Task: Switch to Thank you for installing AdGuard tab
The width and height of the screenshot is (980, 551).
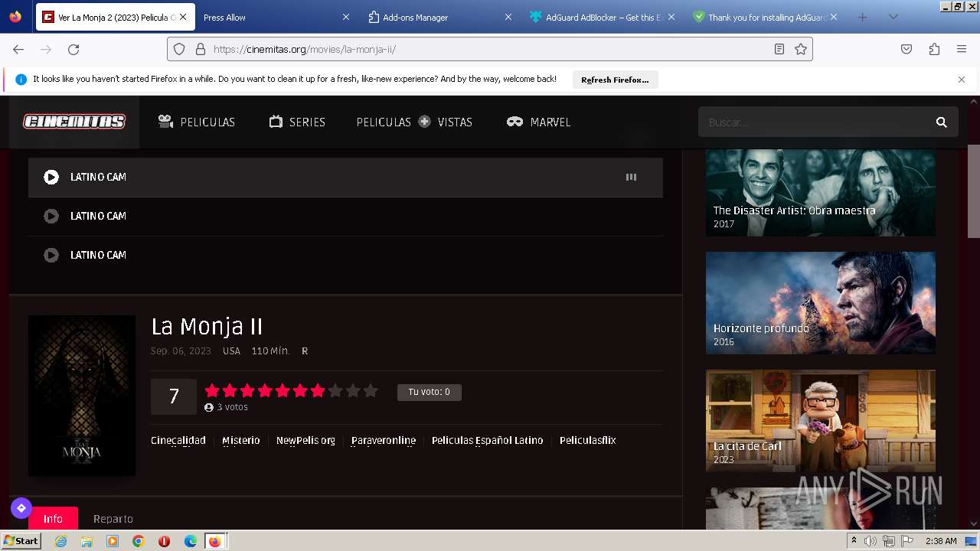Action: [764, 17]
